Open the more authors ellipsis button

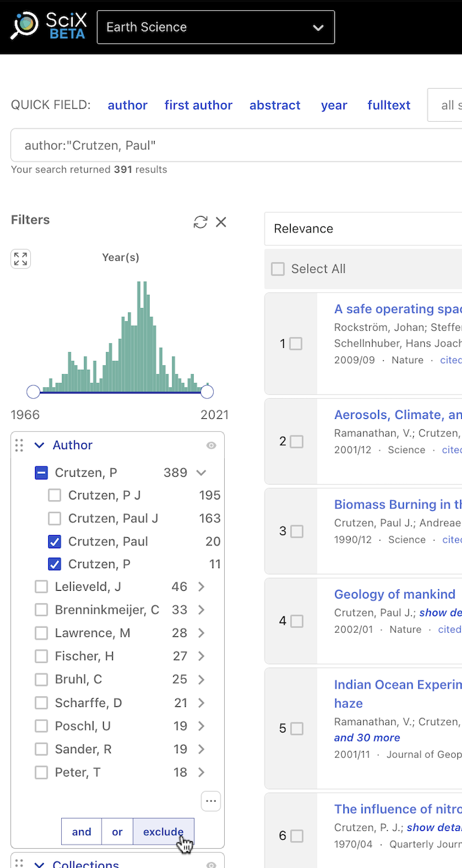tap(210, 801)
